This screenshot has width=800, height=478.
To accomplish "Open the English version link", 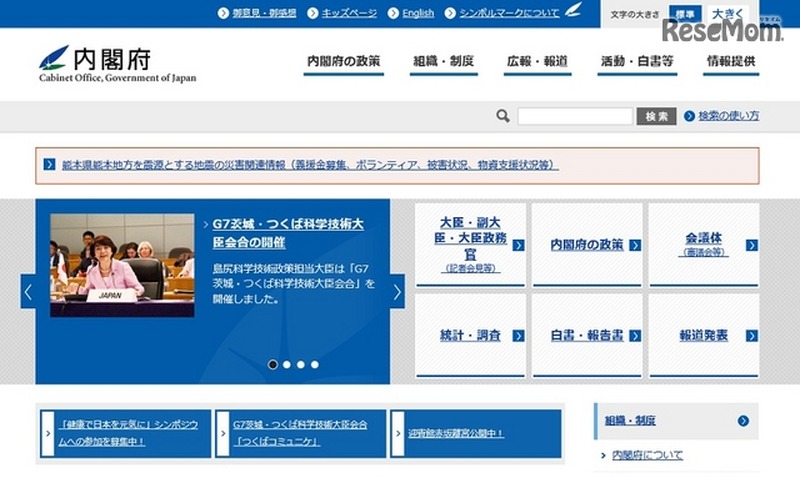I will pyautogui.click(x=418, y=13).
